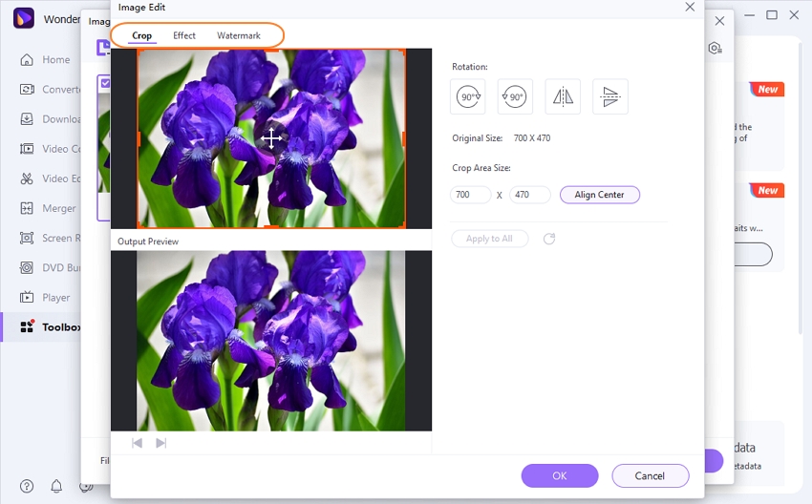Cancel the Image Edit dialog
Viewport: 812px width, 504px height.
pos(650,475)
